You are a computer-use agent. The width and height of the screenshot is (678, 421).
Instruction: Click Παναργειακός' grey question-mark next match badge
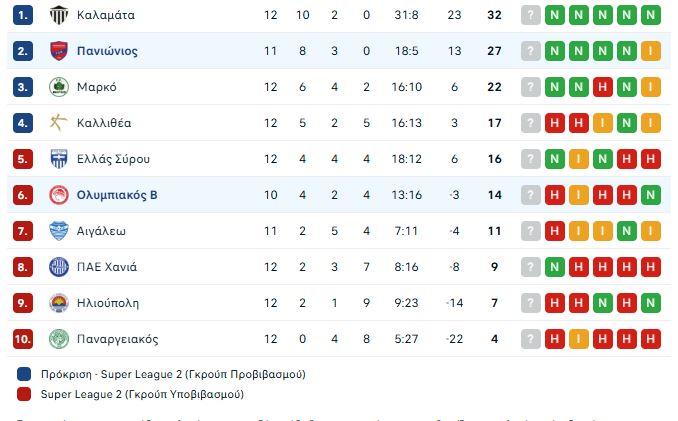coord(530,339)
